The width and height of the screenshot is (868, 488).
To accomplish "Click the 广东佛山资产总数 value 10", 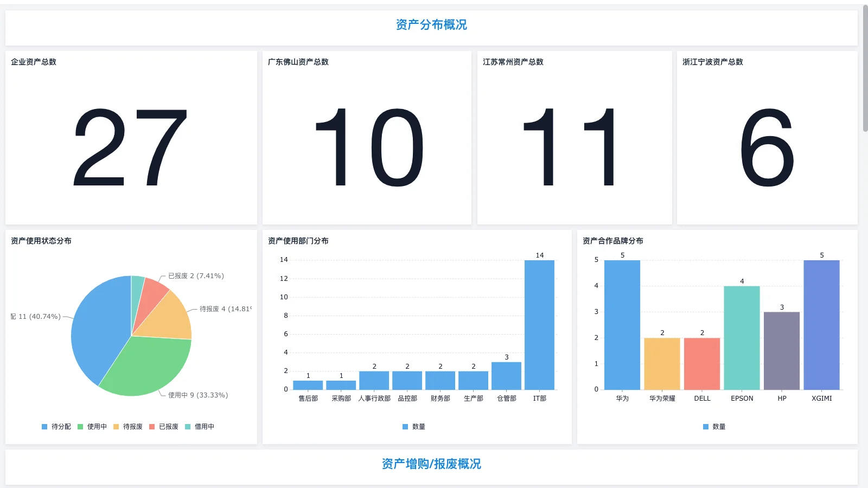I will click(368, 147).
